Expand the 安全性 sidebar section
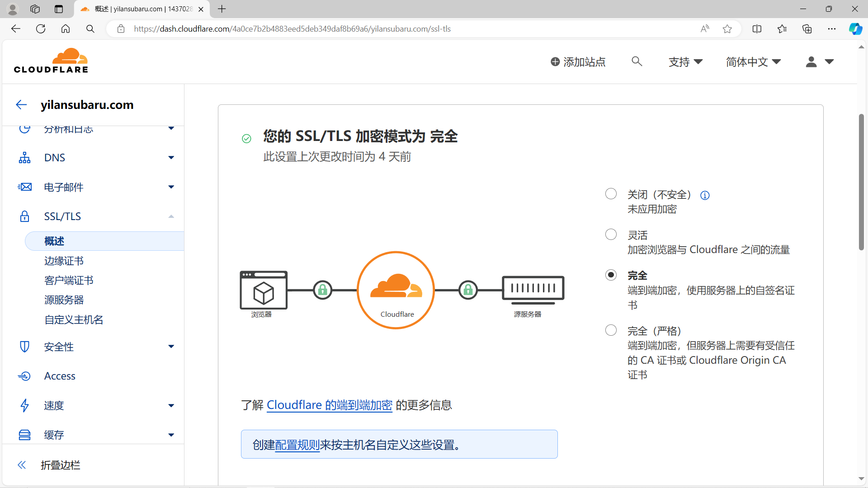Viewport: 868px width, 488px height. pyautogui.click(x=171, y=347)
